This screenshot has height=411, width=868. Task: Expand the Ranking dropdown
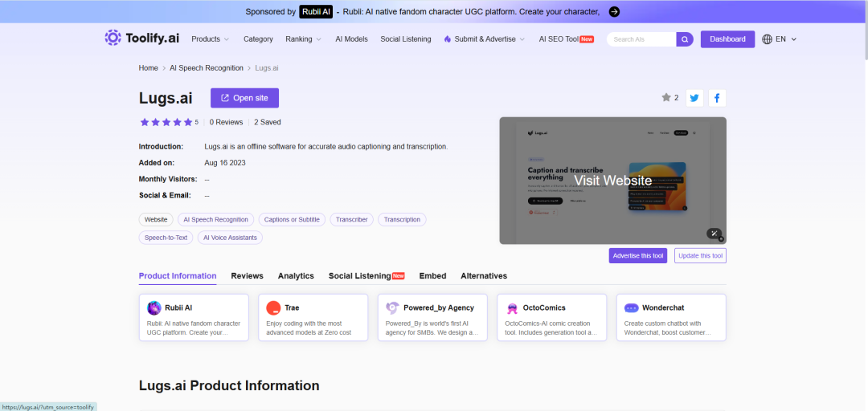pos(303,39)
